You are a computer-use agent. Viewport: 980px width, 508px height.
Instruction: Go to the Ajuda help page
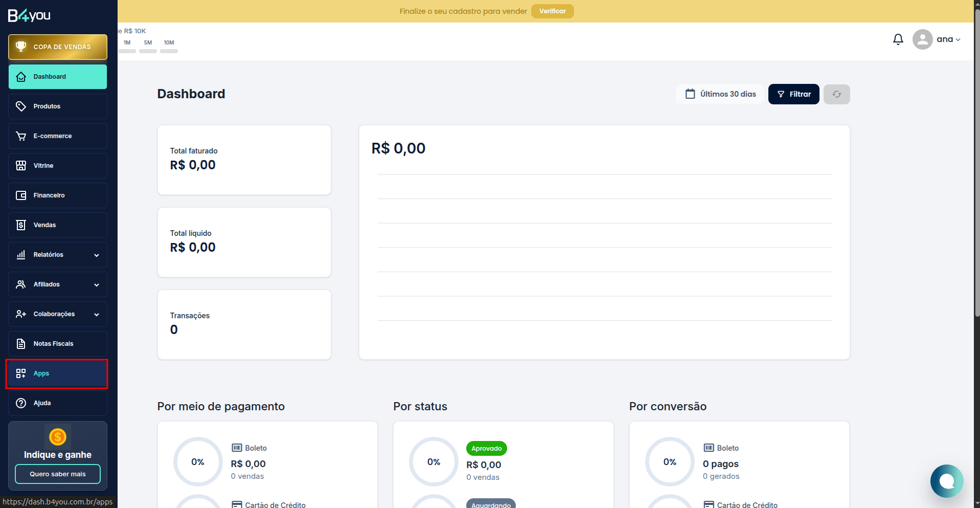click(x=58, y=403)
